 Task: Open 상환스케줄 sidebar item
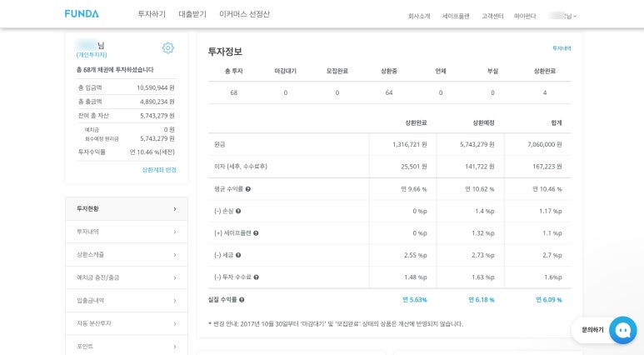(126, 254)
